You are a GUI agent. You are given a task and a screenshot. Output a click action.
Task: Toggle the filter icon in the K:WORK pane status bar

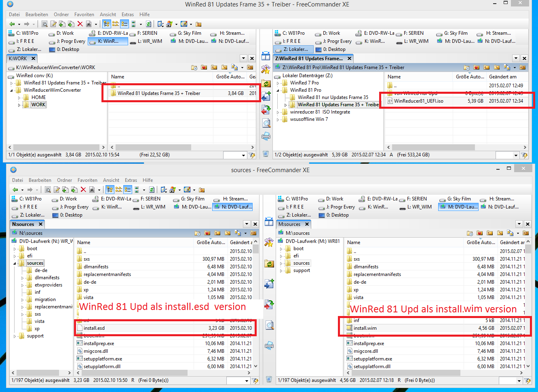[x=252, y=155]
